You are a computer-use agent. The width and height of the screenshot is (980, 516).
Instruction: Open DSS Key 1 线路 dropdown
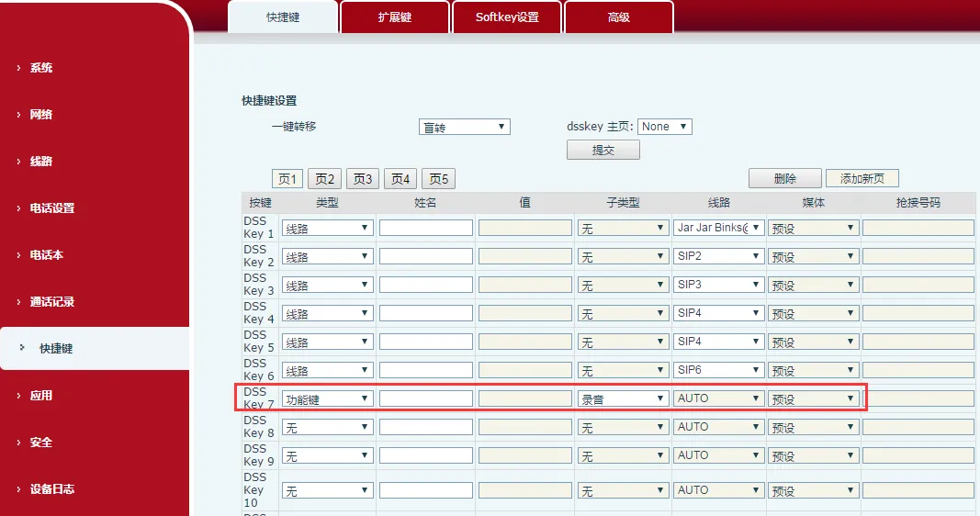click(x=718, y=228)
